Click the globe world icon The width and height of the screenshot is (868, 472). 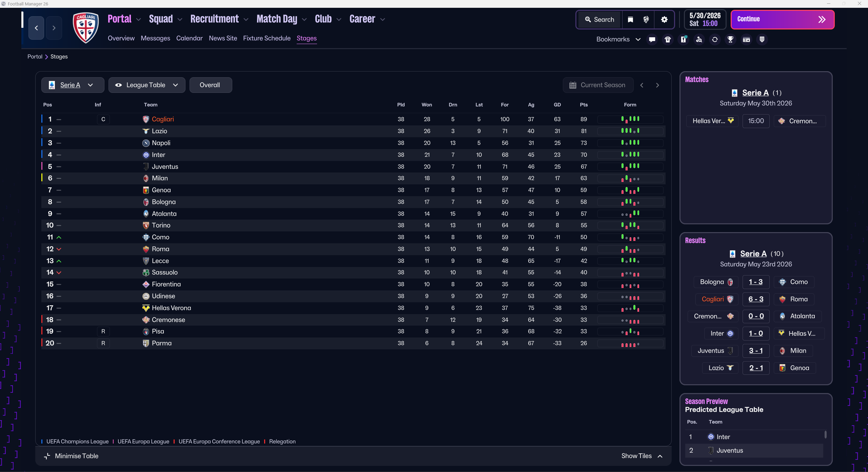click(x=646, y=20)
